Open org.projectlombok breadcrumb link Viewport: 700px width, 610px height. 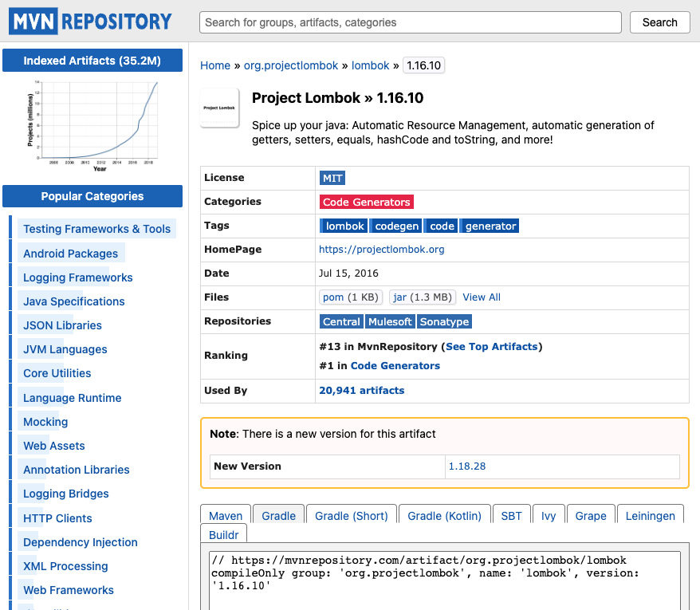(291, 65)
